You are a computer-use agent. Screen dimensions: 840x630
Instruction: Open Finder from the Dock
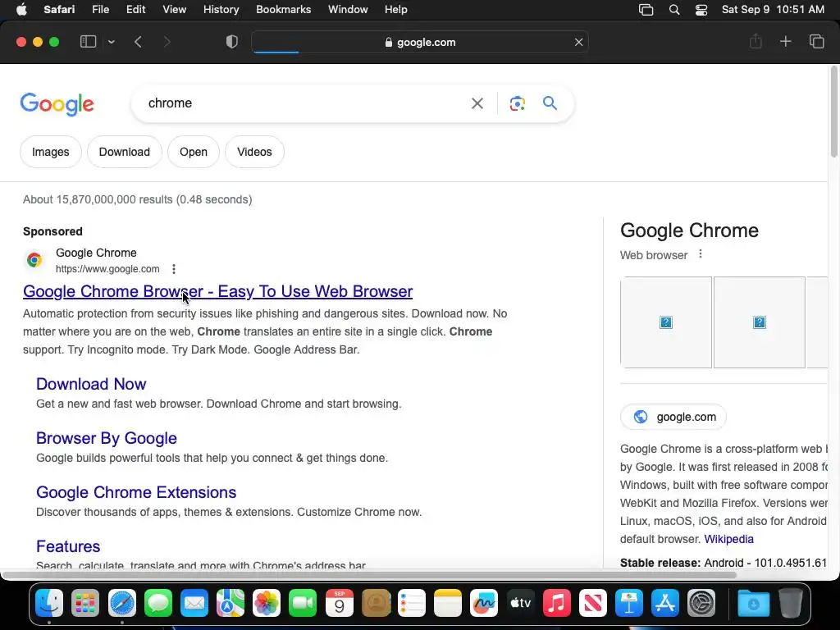click(x=48, y=603)
